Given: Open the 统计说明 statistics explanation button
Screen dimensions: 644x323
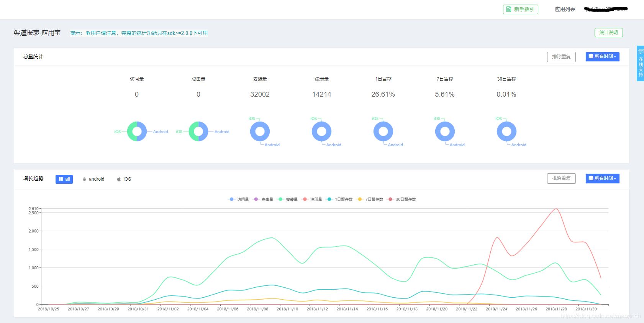Looking at the screenshot, I should point(608,33).
